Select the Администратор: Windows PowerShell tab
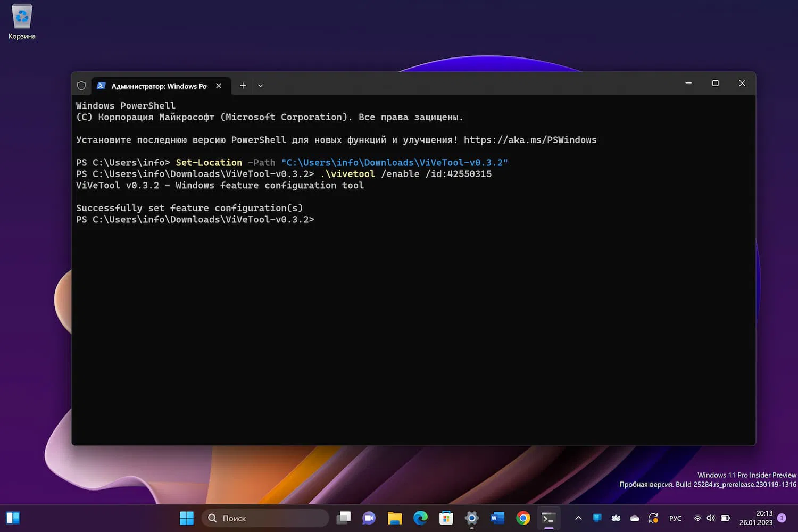 [x=159, y=86]
